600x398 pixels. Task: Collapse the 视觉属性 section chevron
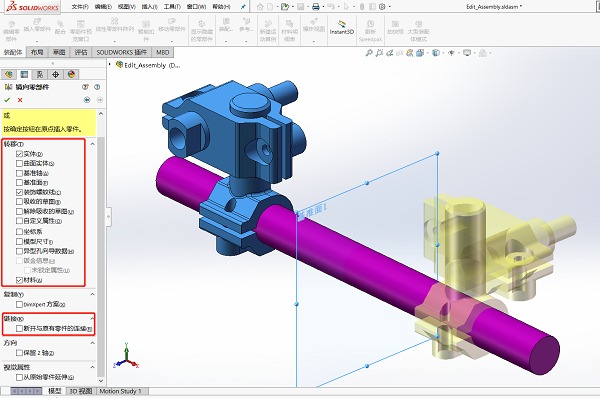(x=92, y=367)
